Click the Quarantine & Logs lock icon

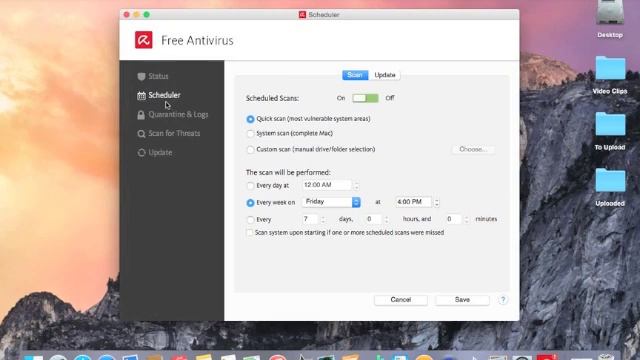[x=141, y=115]
